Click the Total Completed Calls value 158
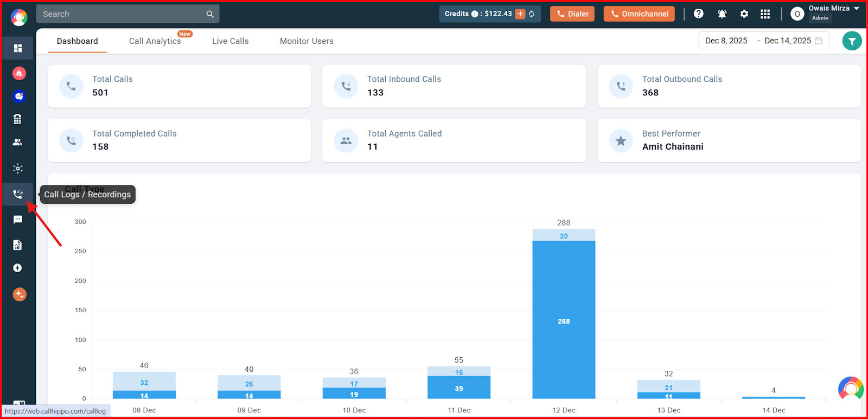This screenshot has width=868, height=419. tap(100, 147)
